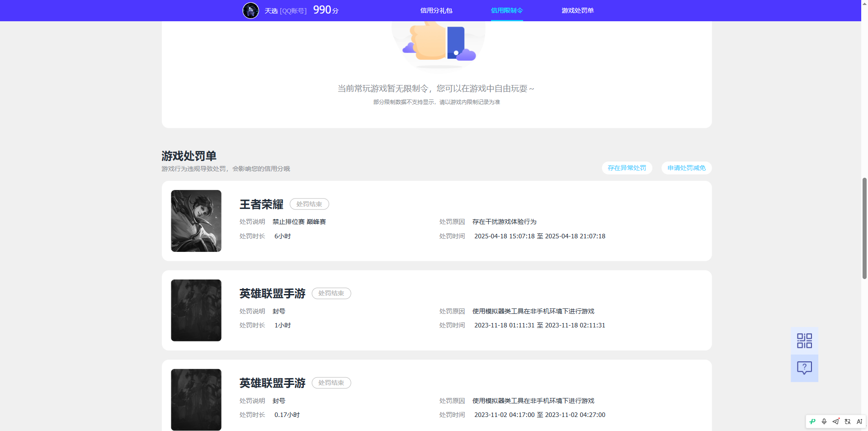Switch to the 游戏处罚单 tab
868x431 pixels.
pos(578,10)
